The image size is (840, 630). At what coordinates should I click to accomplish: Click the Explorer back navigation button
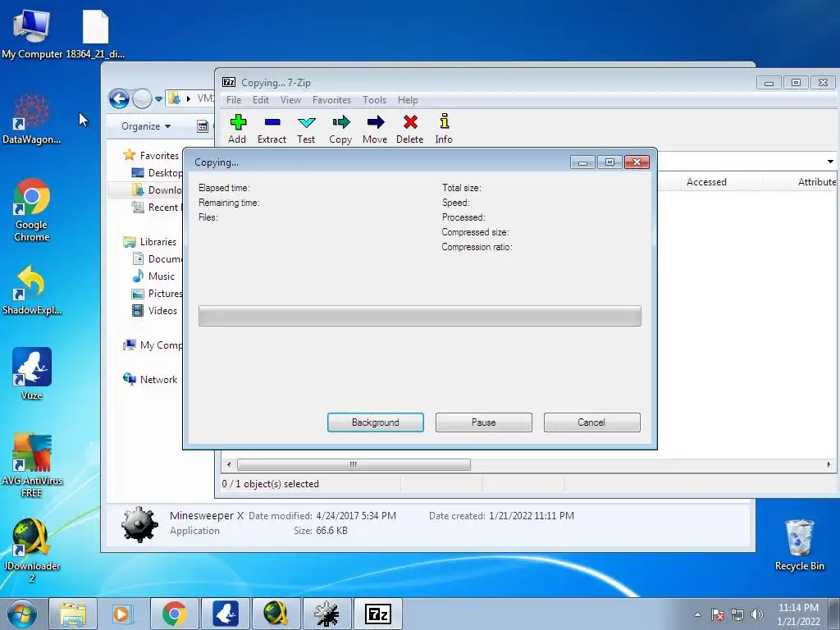[x=119, y=98]
